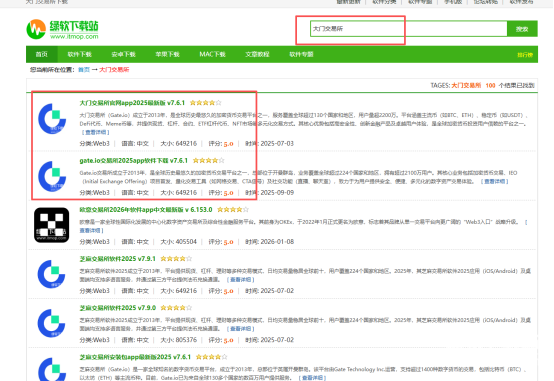This screenshot has width=554, height=381.
Task: Open the icon beside 芝麻交易所安装包app最新版2025
Action: [52, 369]
